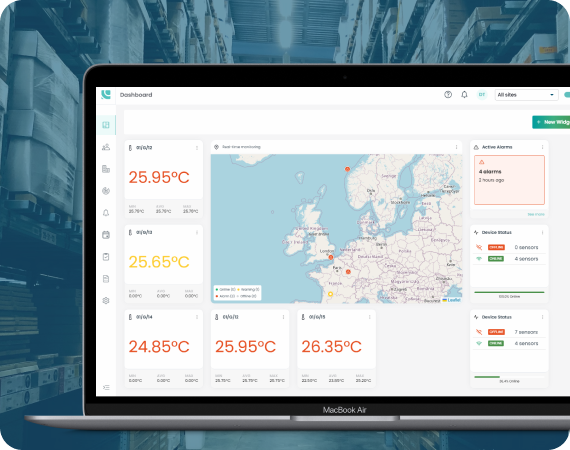Open the alarm bell icon in sidebar
The width and height of the screenshot is (570, 450).
point(106,213)
